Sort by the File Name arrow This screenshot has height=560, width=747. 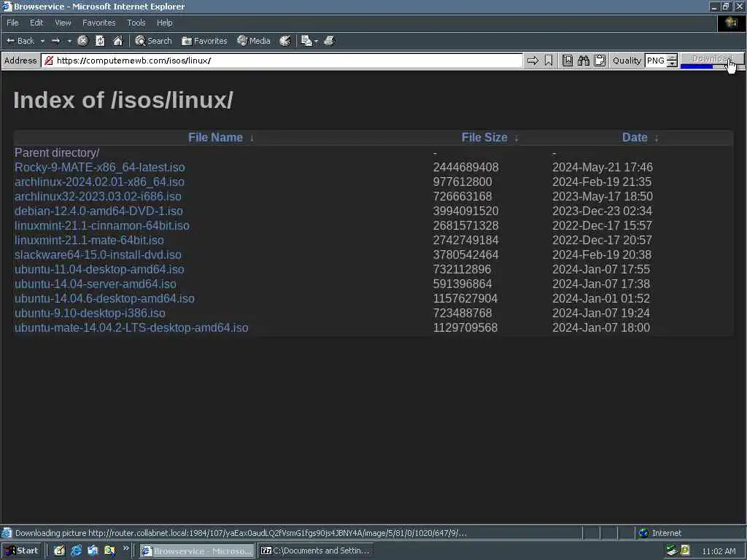(x=252, y=138)
